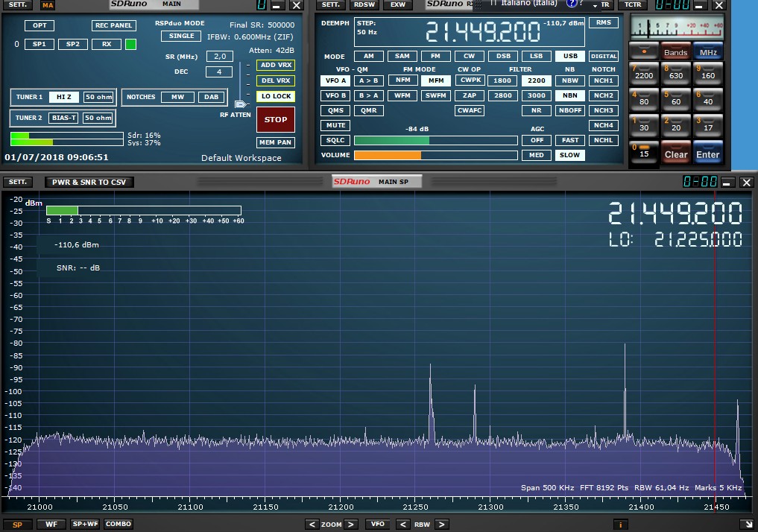Click the LO 21.225.000 frequency readout
Screen dimensions: 758x532
tap(675, 239)
